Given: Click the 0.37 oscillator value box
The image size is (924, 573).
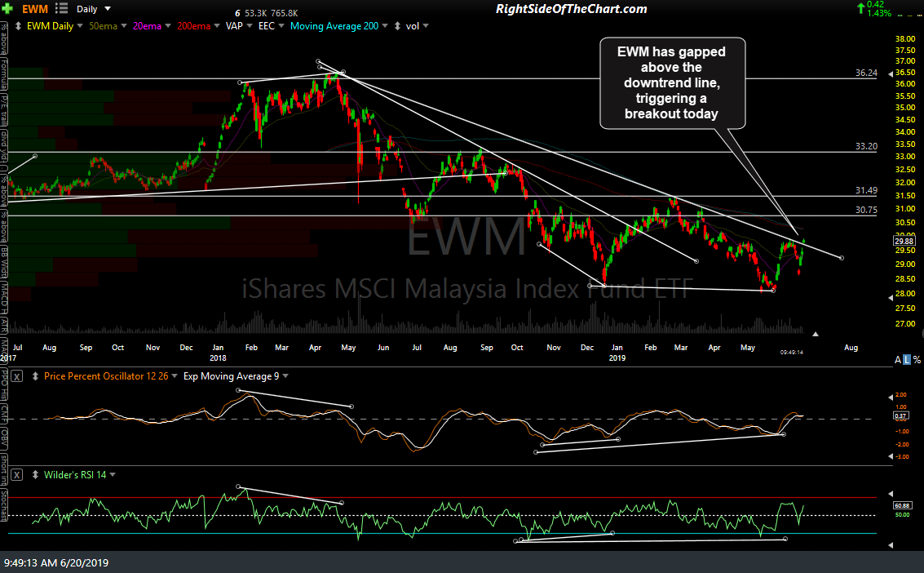Looking at the screenshot, I should [x=901, y=415].
